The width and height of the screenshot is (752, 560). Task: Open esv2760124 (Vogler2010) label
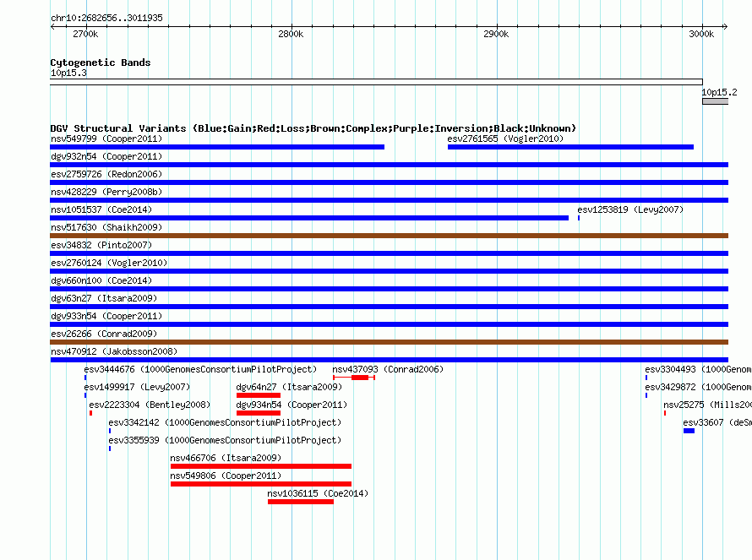(109, 263)
